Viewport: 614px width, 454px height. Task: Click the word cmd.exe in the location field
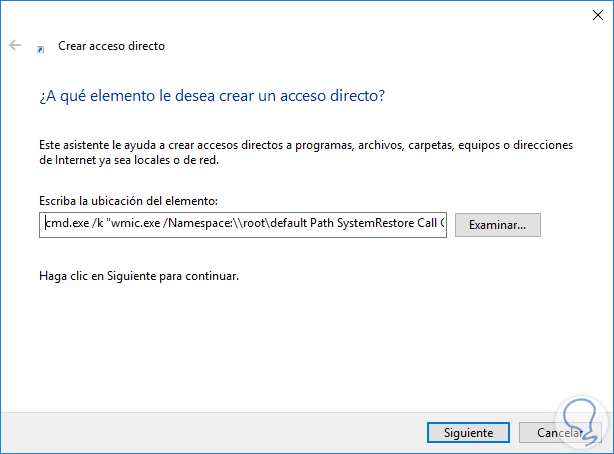point(66,225)
